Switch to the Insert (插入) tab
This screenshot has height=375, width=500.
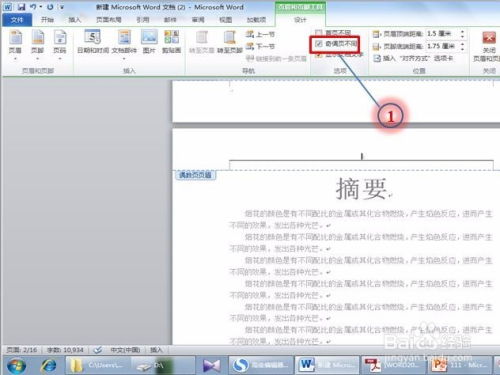tap(75, 20)
